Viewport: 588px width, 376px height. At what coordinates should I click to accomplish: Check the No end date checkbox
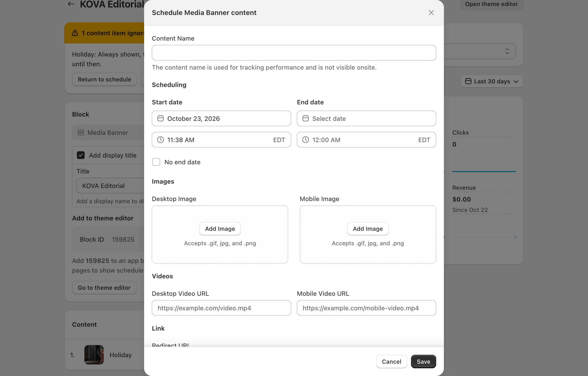pyautogui.click(x=156, y=162)
